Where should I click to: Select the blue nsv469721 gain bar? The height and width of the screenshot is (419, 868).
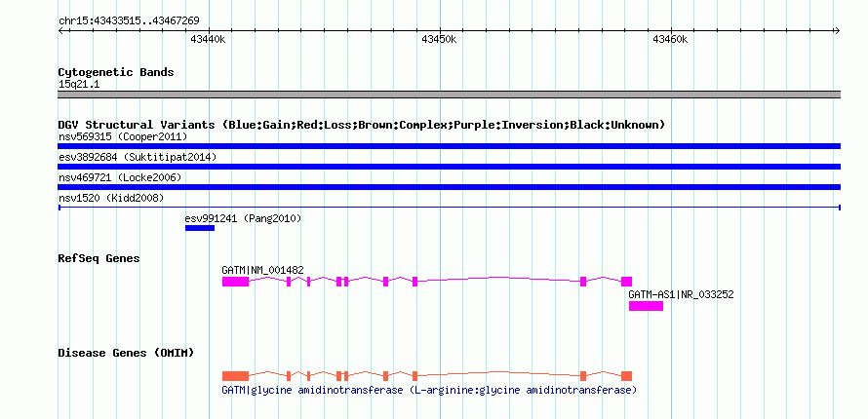(450, 187)
